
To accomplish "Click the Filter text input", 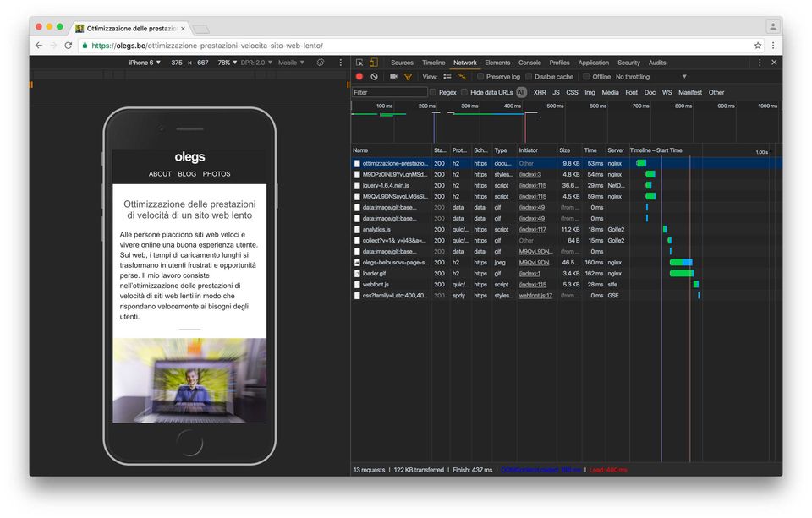I will pos(390,93).
